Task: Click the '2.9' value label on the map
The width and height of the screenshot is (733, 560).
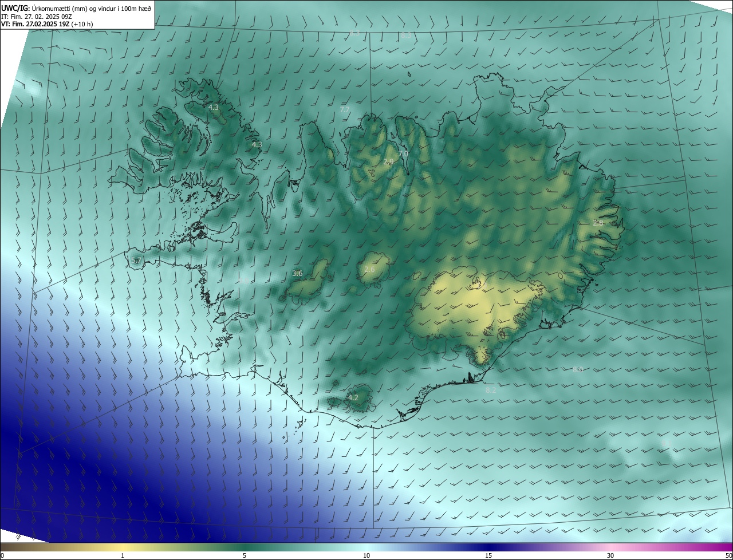Action: point(388,162)
